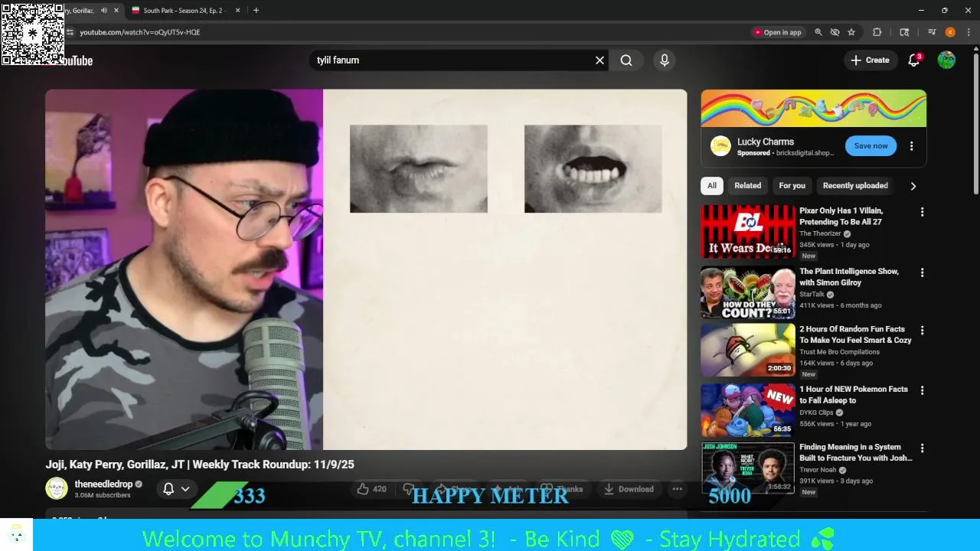
Task: Click the Create button
Action: [x=870, y=60]
